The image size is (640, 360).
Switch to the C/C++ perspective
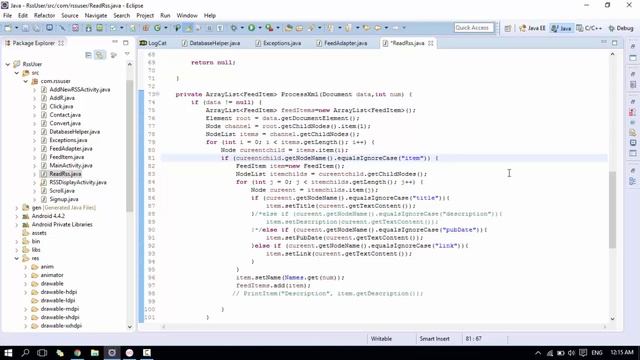coord(589,28)
